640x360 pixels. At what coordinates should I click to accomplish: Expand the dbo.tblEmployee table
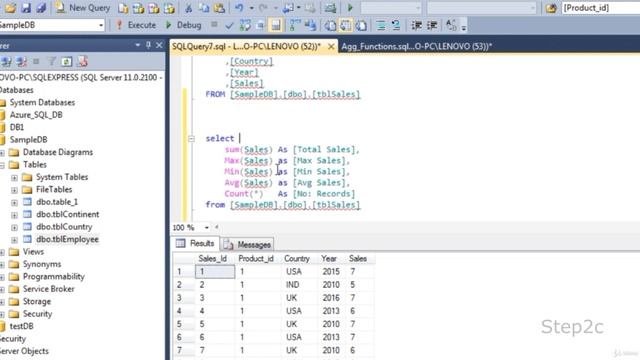pyautogui.click(x=14, y=240)
